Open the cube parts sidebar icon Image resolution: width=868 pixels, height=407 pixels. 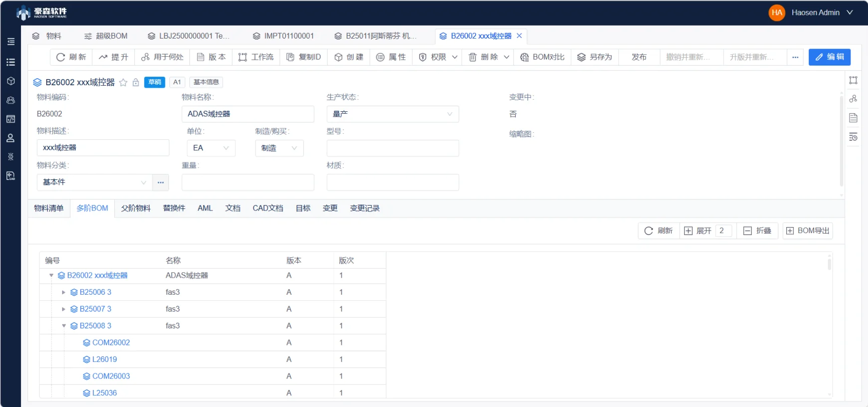11,81
